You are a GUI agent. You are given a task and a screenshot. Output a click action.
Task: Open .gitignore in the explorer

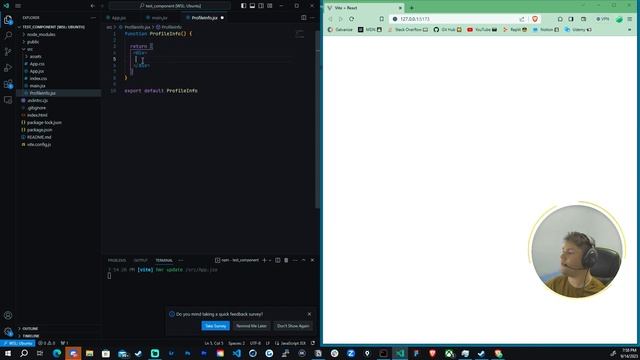(x=36, y=108)
